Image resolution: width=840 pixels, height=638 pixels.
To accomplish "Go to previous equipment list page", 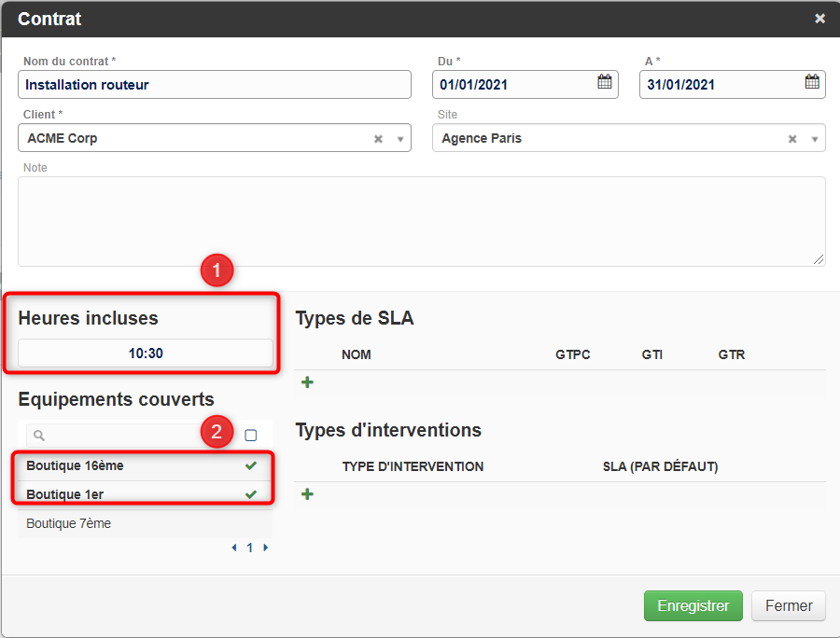I will 234,548.
